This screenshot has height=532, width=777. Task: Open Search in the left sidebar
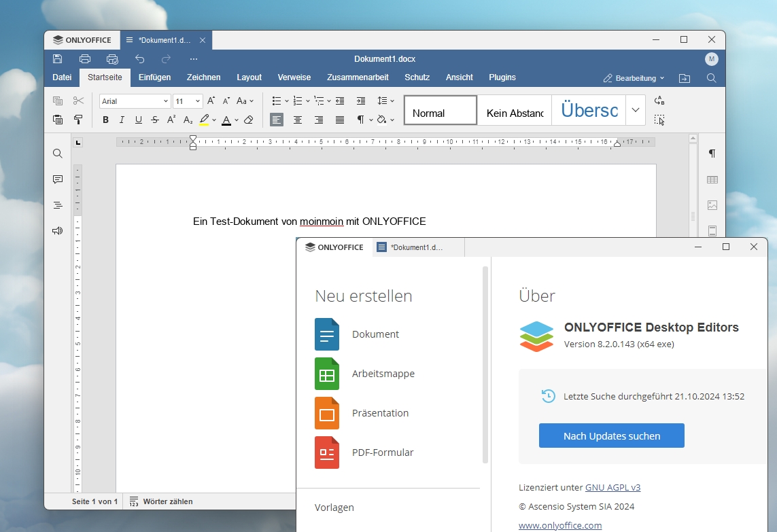[58, 154]
